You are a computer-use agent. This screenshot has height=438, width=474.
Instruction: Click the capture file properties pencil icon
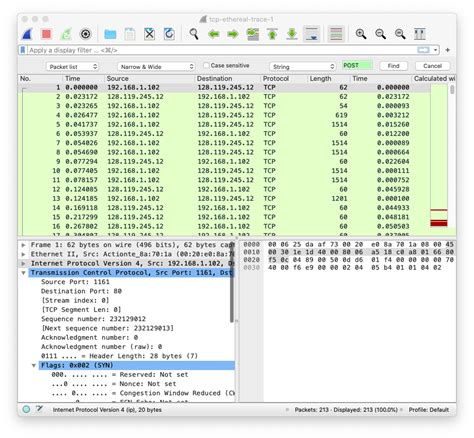(40, 409)
